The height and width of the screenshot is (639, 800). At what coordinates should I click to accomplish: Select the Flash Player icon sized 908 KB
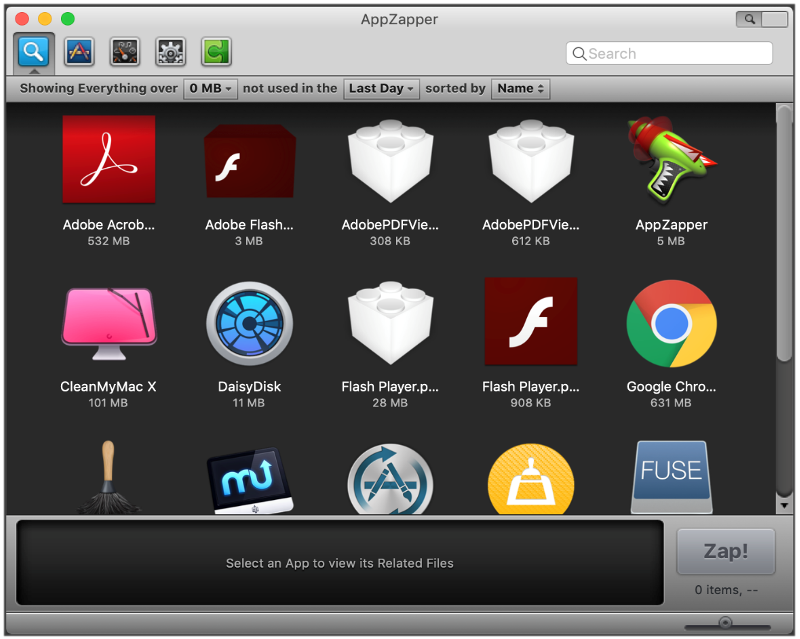coord(531,322)
